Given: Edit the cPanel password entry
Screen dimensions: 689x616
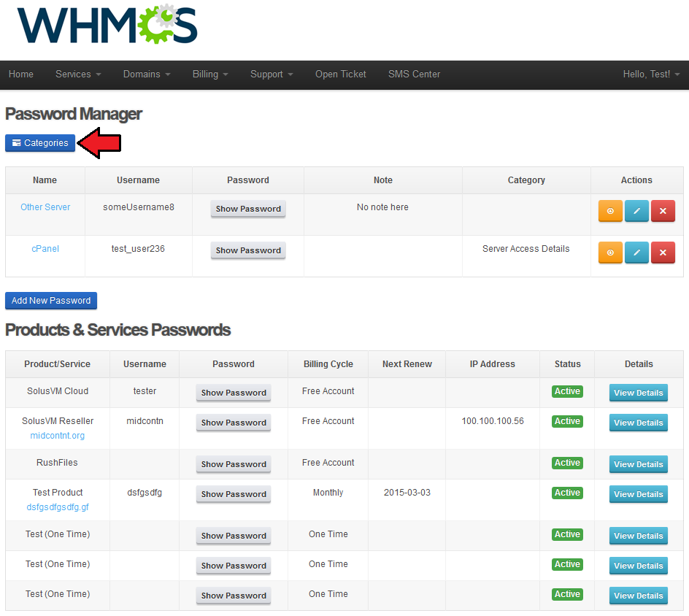Looking at the screenshot, I should click(x=636, y=253).
